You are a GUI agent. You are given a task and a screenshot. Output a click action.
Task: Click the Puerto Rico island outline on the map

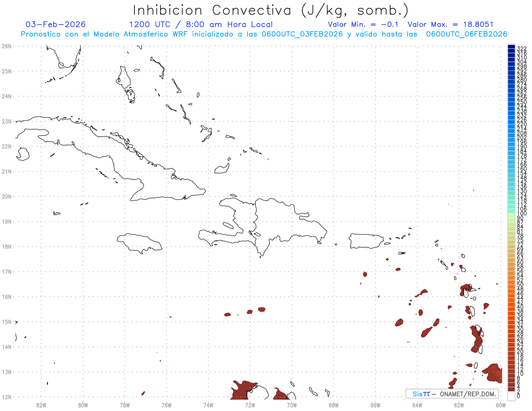(367, 241)
